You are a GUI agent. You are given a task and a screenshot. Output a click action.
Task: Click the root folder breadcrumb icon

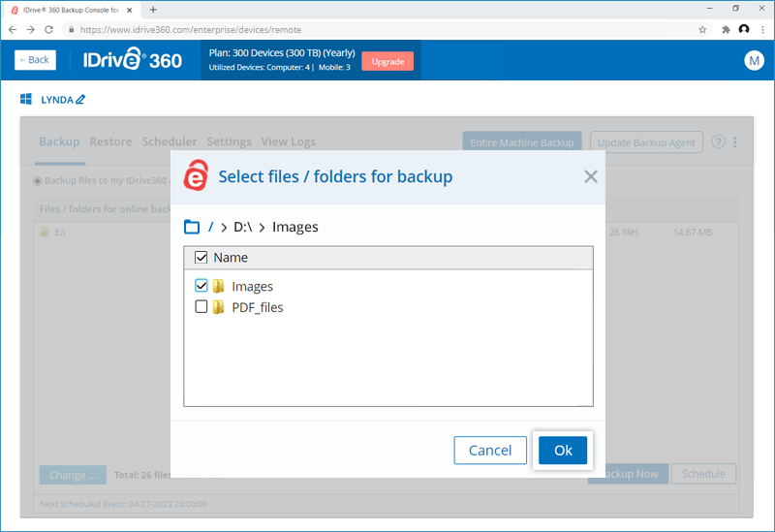coord(192,227)
